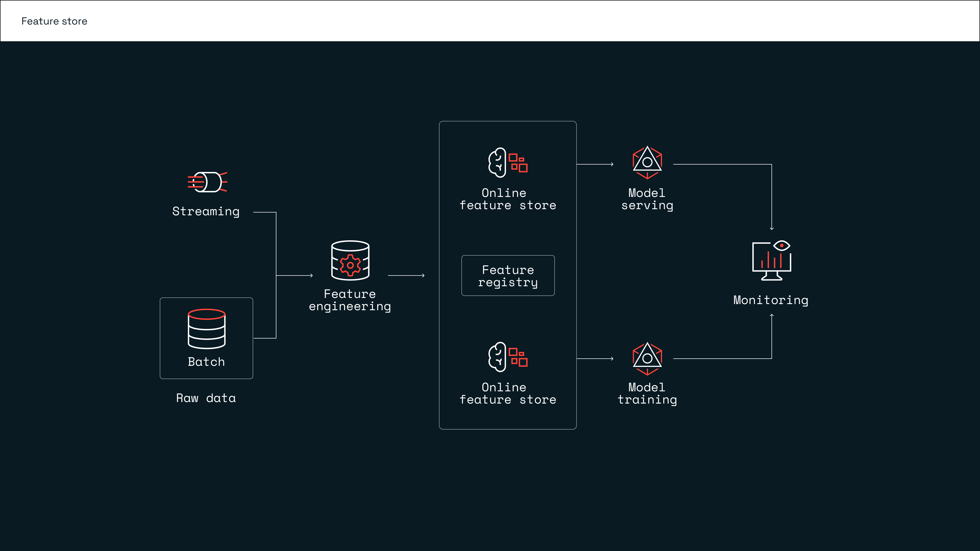Click the Feature engineering gear database icon
Screen dimensions: 980x551
350,260
